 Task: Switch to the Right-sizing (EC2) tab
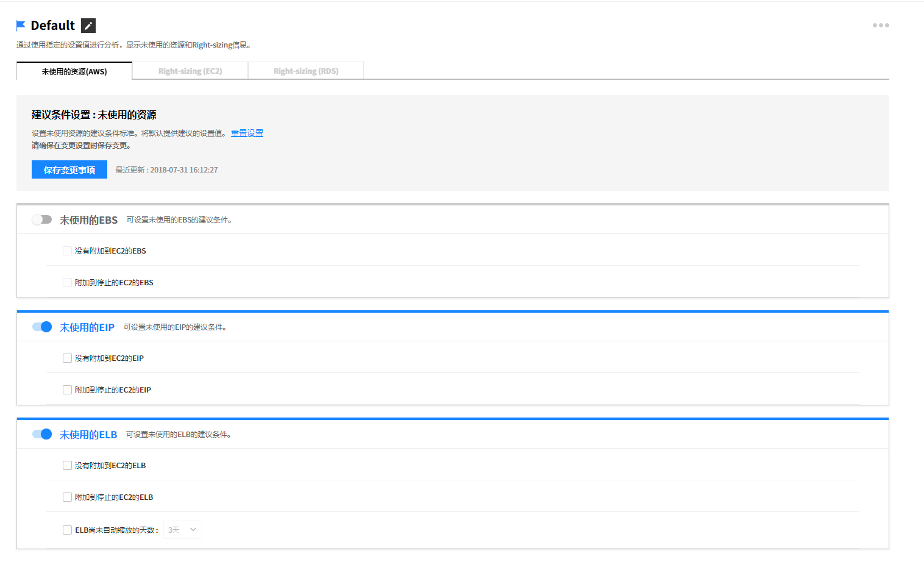point(190,71)
